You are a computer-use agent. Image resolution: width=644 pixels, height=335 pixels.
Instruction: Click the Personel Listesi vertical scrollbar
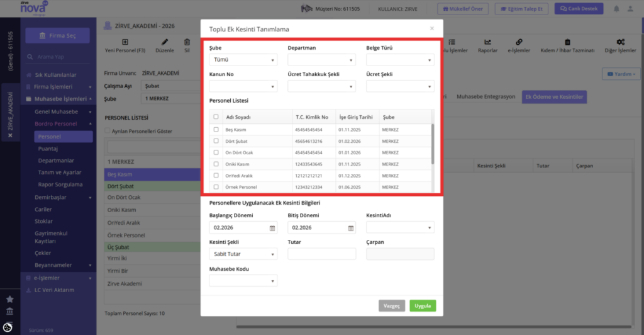(433, 144)
